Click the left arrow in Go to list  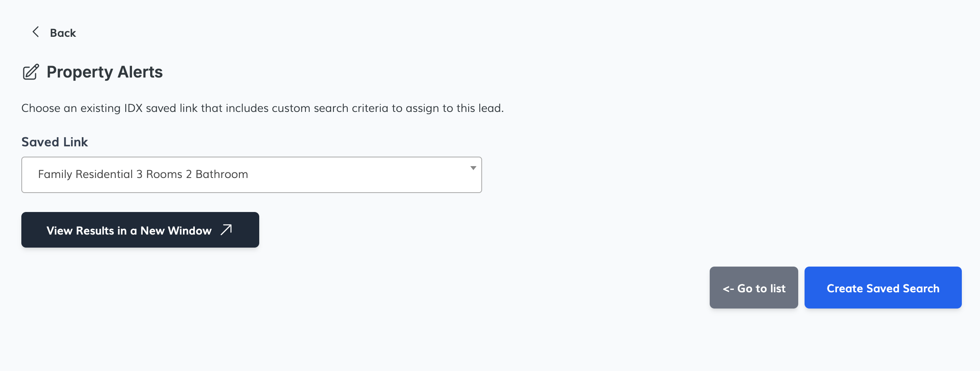728,289
